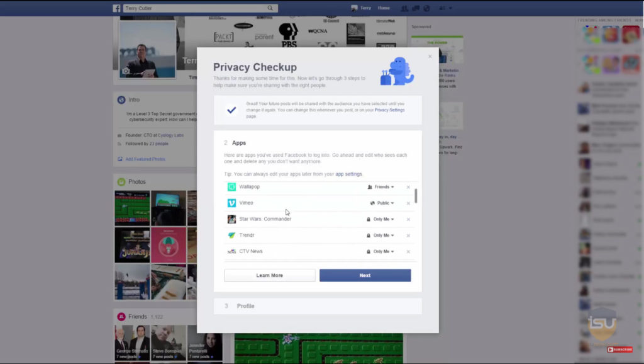Screen dimensions: 644x364
Task: Open the Privacy Settings link
Action: click(x=389, y=110)
